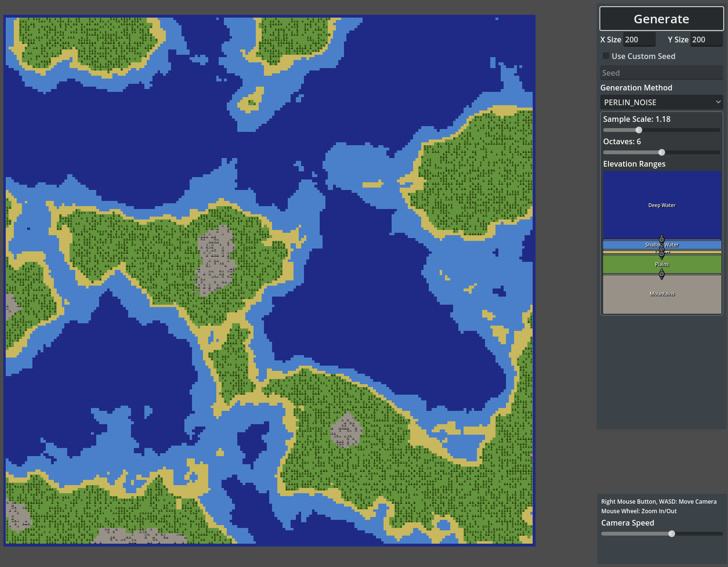Click the Octaves slider handle
The image size is (728, 567).
pyautogui.click(x=662, y=152)
